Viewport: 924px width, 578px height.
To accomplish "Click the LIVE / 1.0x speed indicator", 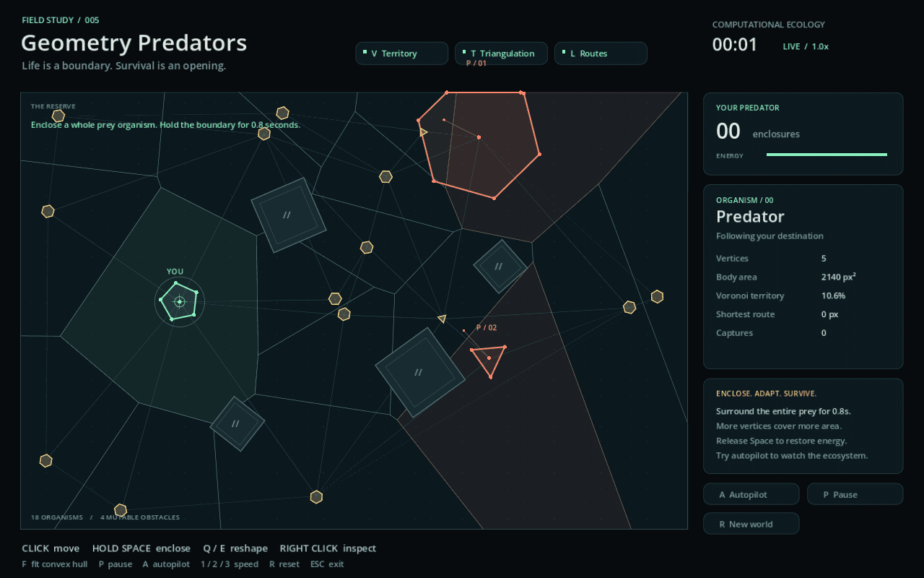I will 806,46.
